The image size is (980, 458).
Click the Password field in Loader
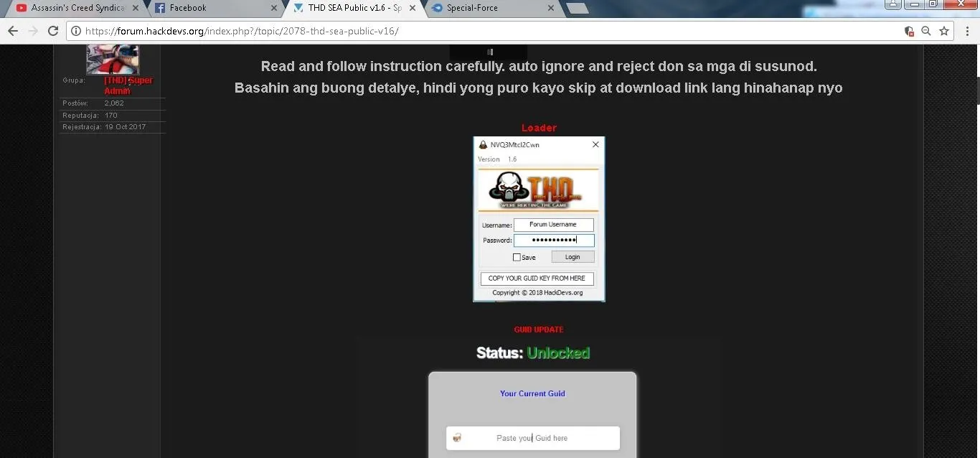coord(554,240)
